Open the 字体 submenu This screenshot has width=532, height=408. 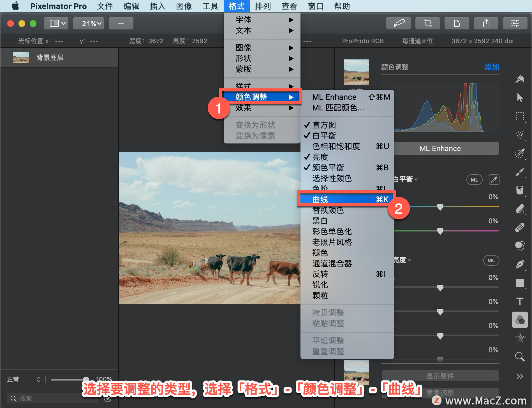[262, 20]
